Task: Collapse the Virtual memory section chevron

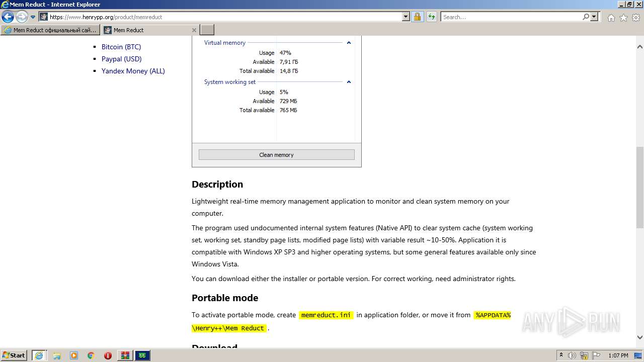Action: tap(349, 43)
